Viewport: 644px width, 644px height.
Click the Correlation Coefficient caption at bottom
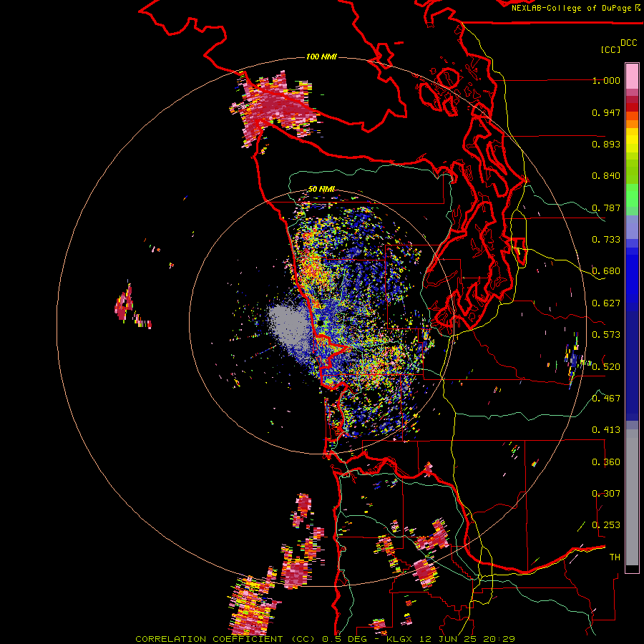[325, 639]
